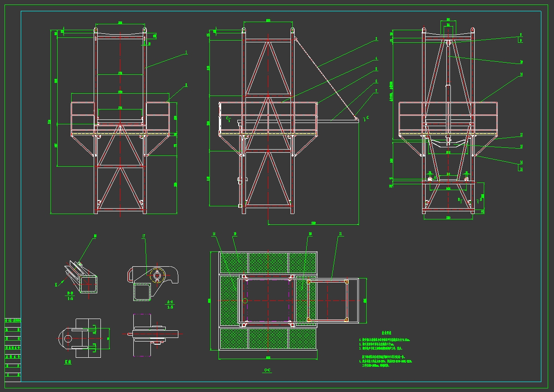
Task: Select the K direction arrow label
Action: click(56, 284)
